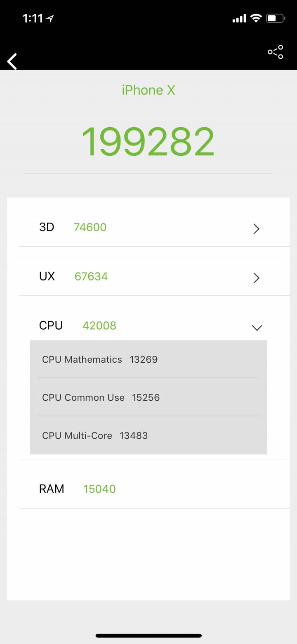Tap the location arrow beside the time
The height and width of the screenshot is (644, 297).
[50, 19]
